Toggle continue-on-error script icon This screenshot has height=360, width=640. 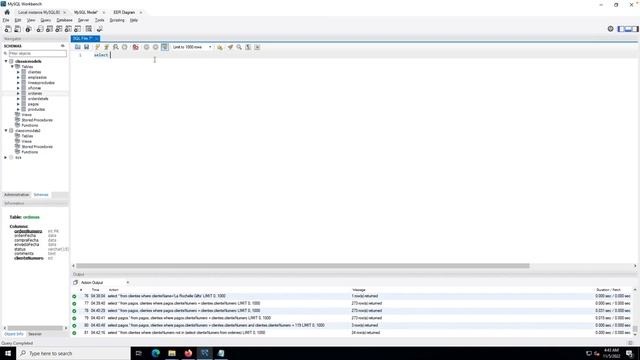click(136, 47)
